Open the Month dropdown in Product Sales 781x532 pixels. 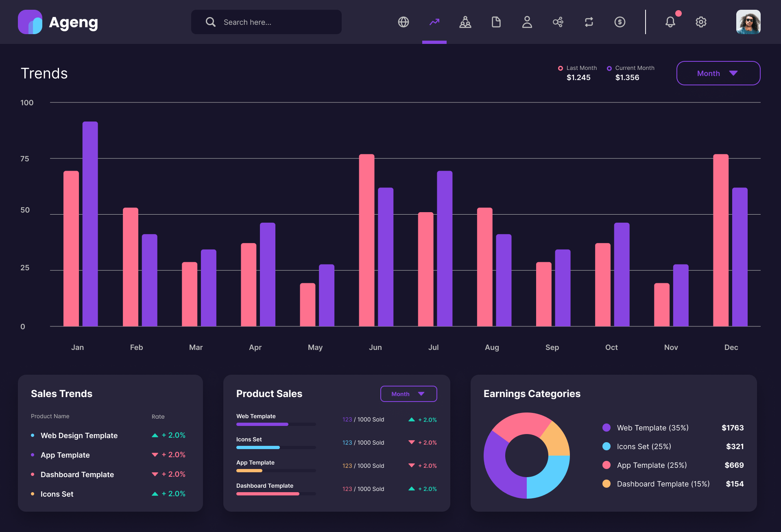pos(408,393)
